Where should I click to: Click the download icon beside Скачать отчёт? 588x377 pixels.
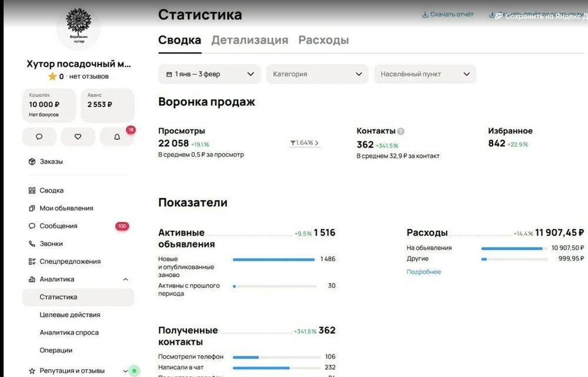pyautogui.click(x=425, y=15)
